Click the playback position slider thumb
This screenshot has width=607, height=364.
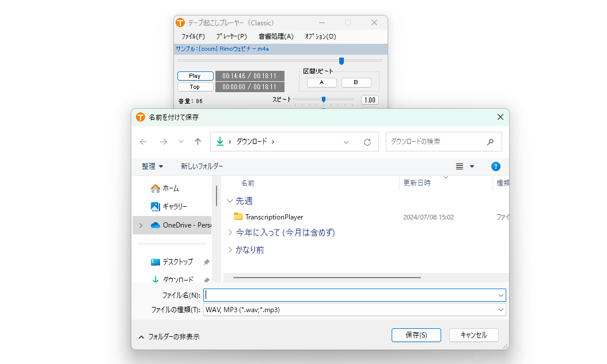342,60
